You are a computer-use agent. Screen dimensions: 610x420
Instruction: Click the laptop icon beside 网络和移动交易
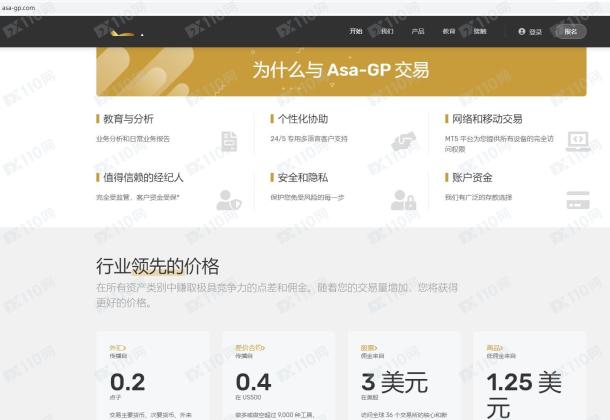coord(578,141)
